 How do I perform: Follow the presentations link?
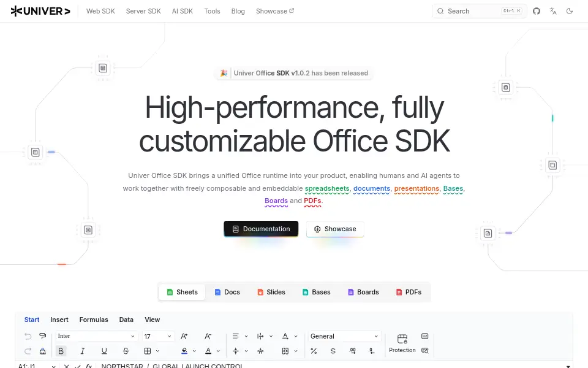point(417,188)
